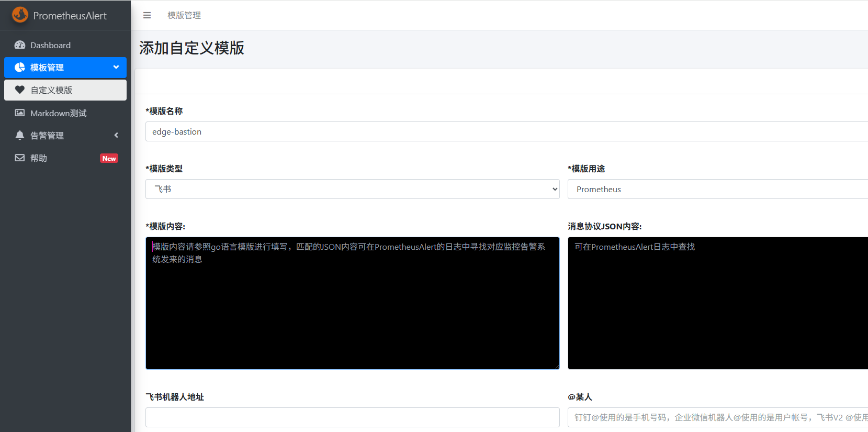Screen dimensions: 868x432
Task: Focus the 模版用途 field showing Prometheus
Action: tap(718, 189)
